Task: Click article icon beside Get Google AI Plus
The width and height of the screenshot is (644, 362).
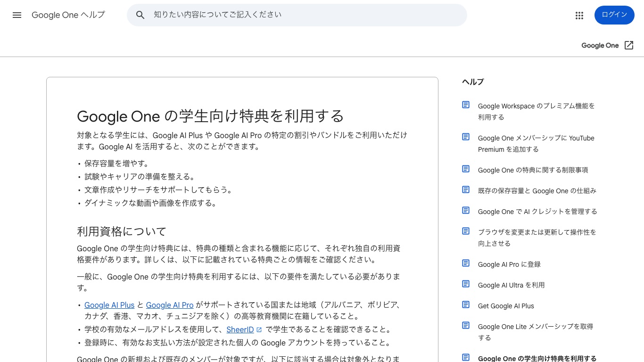Action: 466,305
